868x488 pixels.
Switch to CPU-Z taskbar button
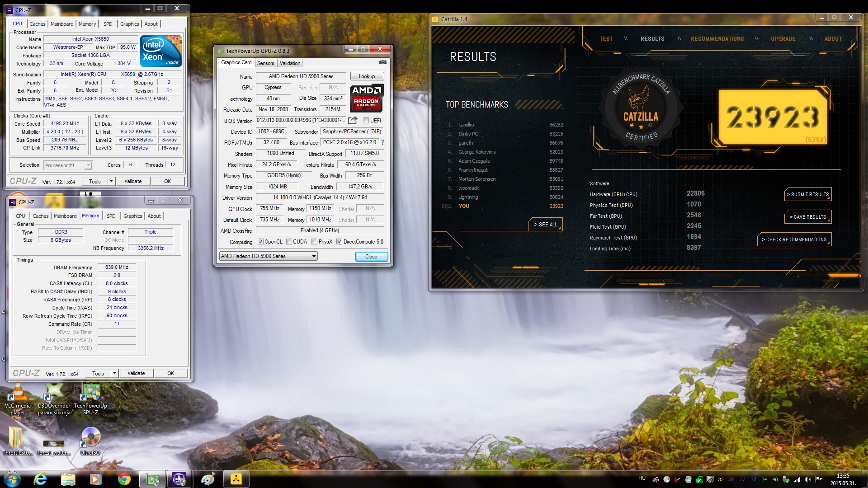[x=179, y=479]
